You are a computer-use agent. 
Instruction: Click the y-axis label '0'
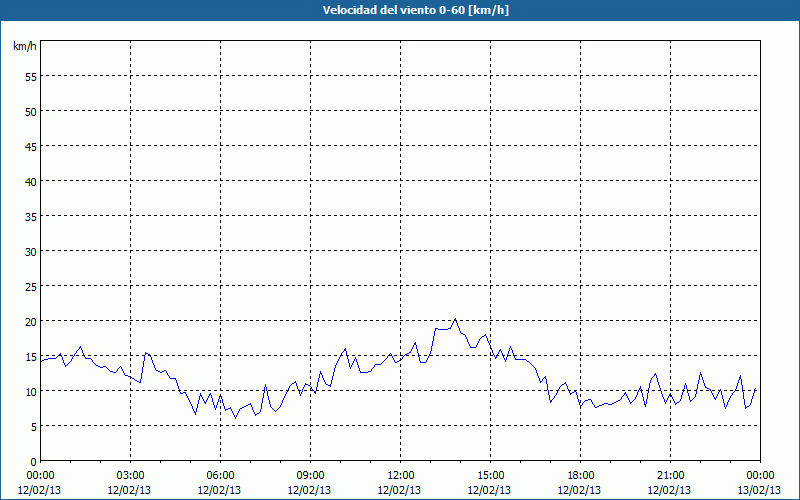point(34,462)
